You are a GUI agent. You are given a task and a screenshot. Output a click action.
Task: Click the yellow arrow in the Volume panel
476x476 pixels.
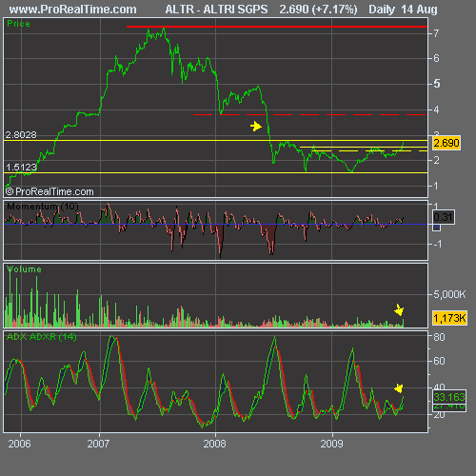(399, 309)
